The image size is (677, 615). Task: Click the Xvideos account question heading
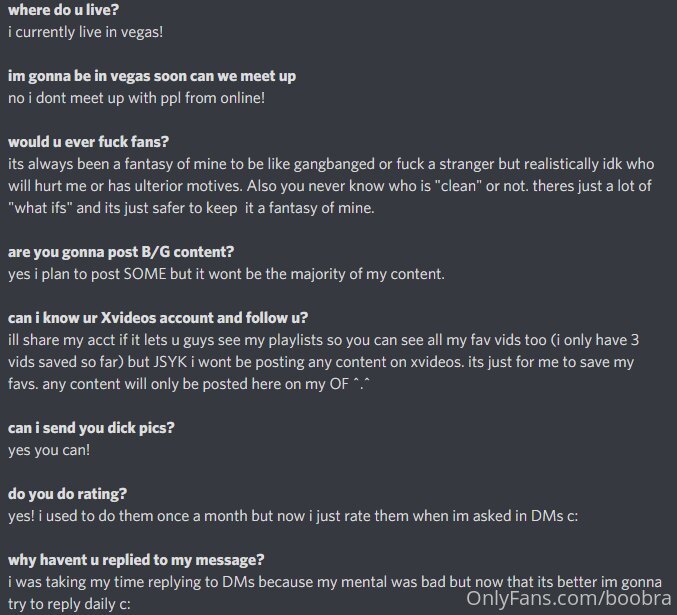pos(158,318)
